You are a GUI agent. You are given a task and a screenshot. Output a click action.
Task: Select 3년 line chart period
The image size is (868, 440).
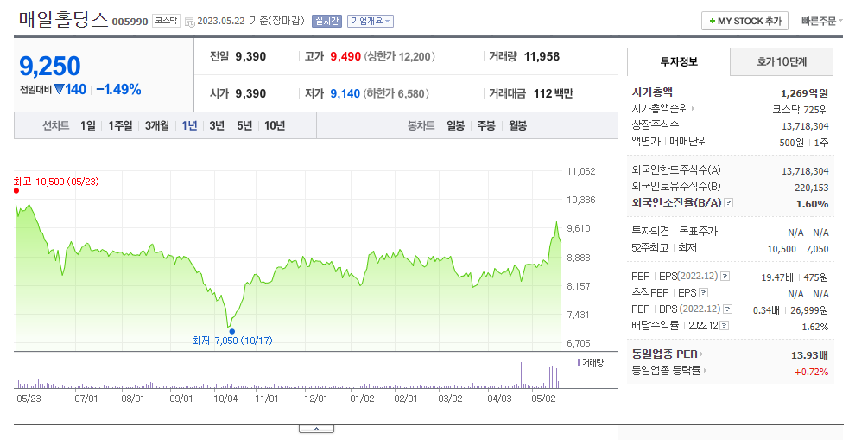[217, 126]
